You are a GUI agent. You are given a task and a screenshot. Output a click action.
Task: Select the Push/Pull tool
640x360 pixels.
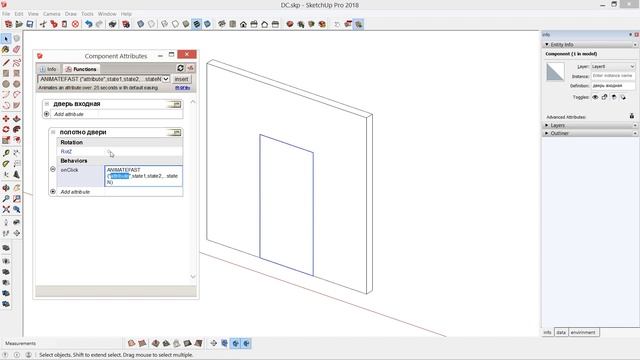pos(16,118)
